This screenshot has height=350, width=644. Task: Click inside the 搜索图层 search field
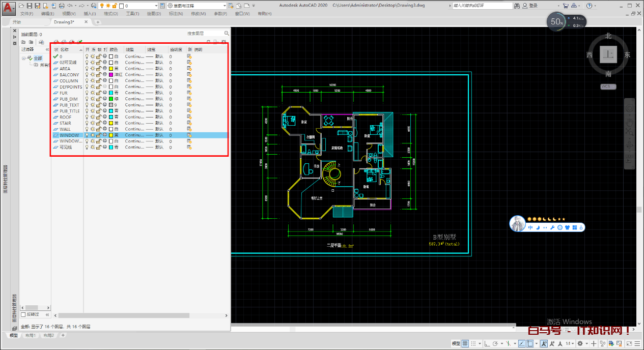click(204, 33)
